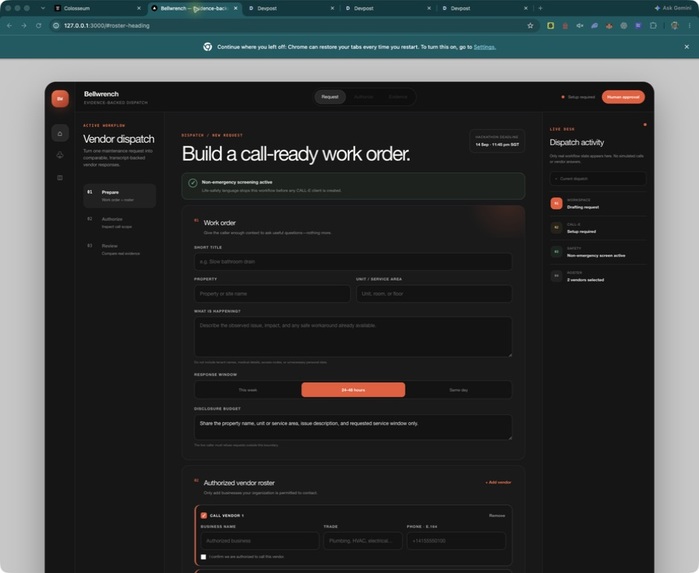Open the yellow extension icon in toolbar
Viewport: 699px width, 573px height.
(x=551, y=26)
